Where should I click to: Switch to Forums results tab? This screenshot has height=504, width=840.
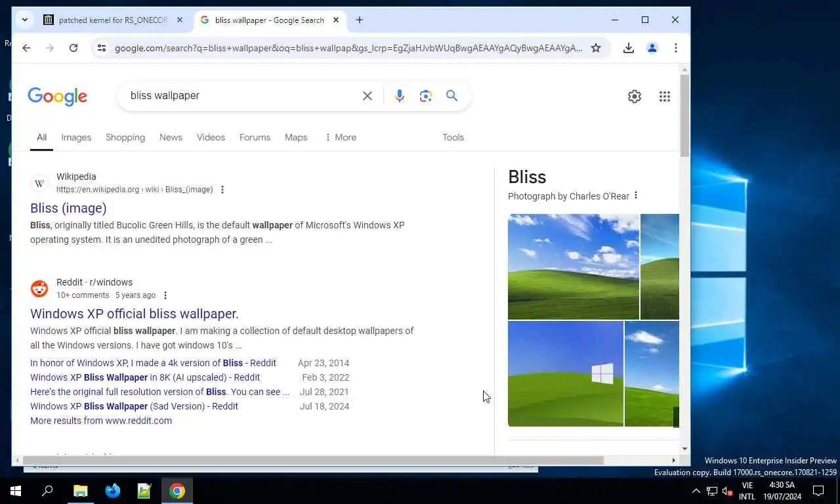pyautogui.click(x=255, y=137)
